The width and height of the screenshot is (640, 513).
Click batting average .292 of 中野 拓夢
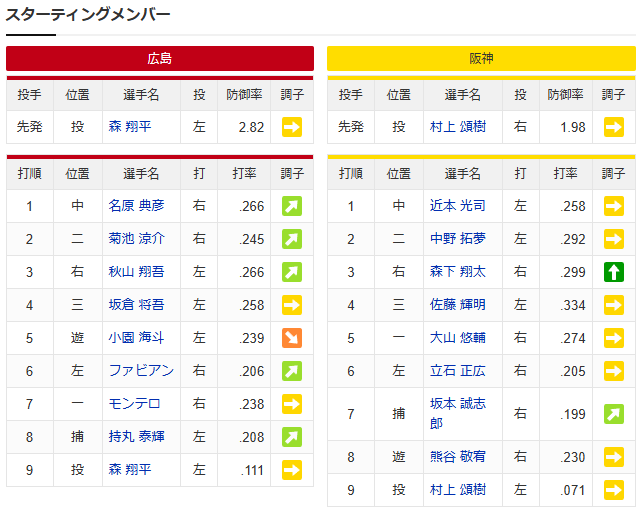tap(573, 239)
